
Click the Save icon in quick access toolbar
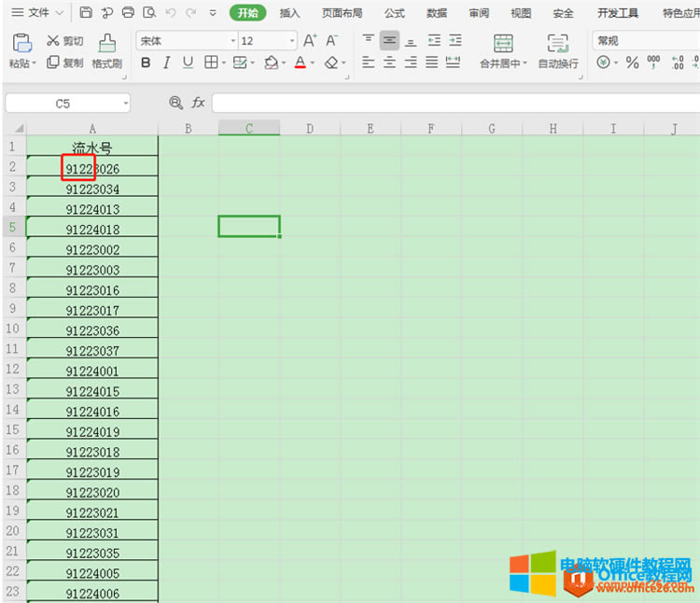[x=86, y=13]
